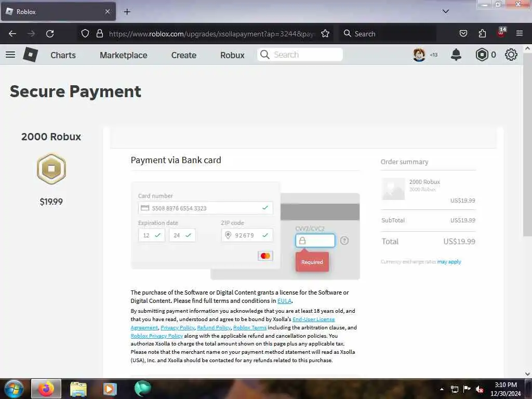Open File Explorer from the taskbar
The width and height of the screenshot is (532, 399).
[x=78, y=389]
